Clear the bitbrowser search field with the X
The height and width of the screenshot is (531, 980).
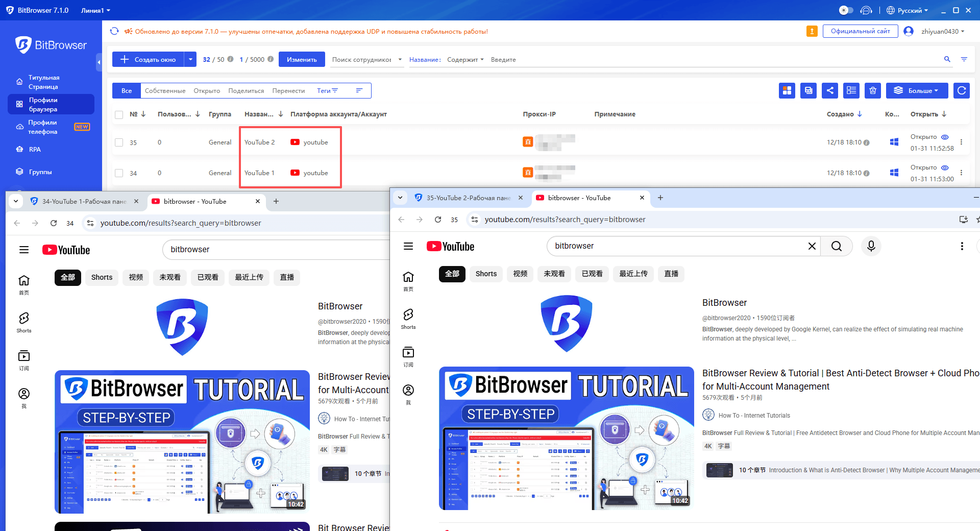tap(812, 246)
